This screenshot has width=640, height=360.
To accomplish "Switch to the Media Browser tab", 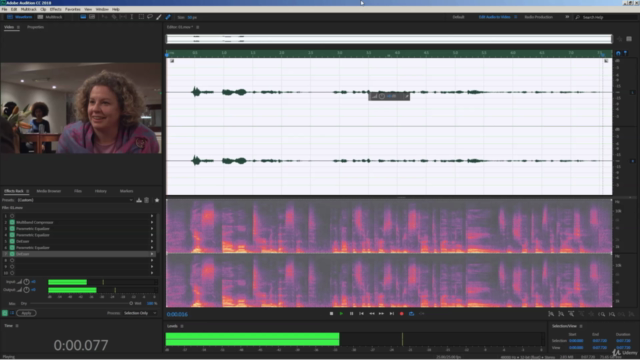I will pos(49,191).
